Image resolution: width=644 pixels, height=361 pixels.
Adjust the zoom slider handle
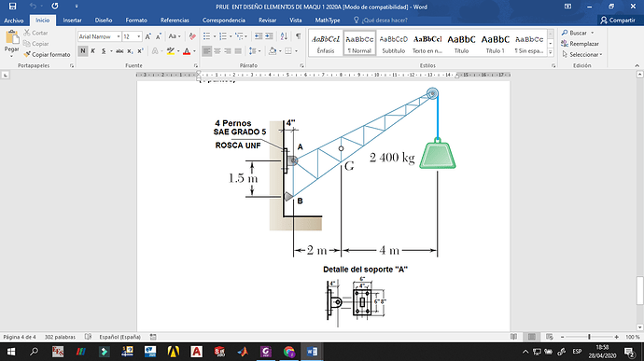[x=589, y=337]
